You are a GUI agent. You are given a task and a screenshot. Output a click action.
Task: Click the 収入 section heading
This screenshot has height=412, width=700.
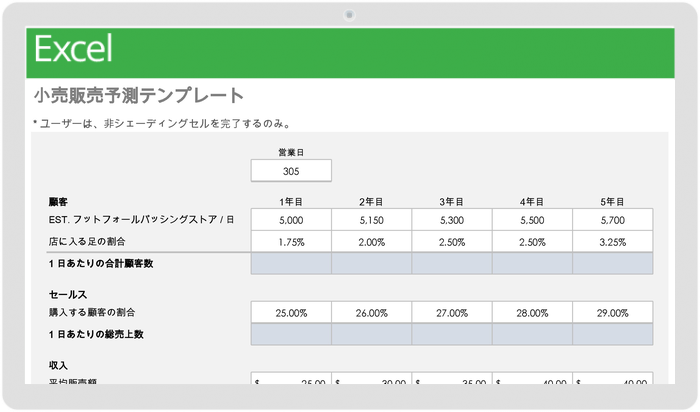coord(58,365)
